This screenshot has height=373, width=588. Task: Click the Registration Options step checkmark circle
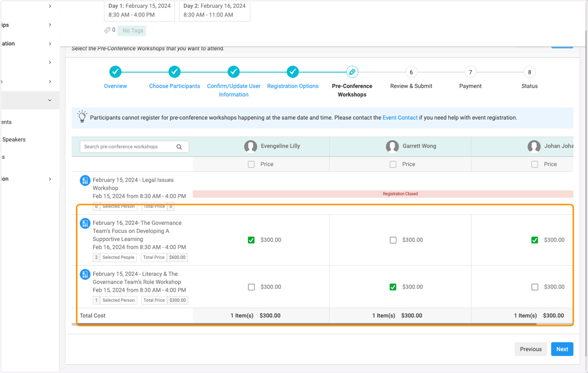pos(293,72)
